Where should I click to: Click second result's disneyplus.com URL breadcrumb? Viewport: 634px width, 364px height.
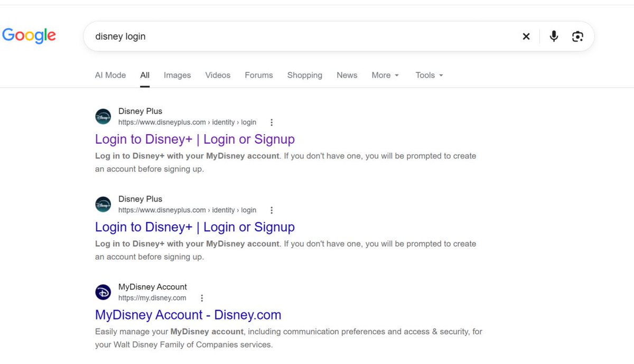[x=187, y=210]
